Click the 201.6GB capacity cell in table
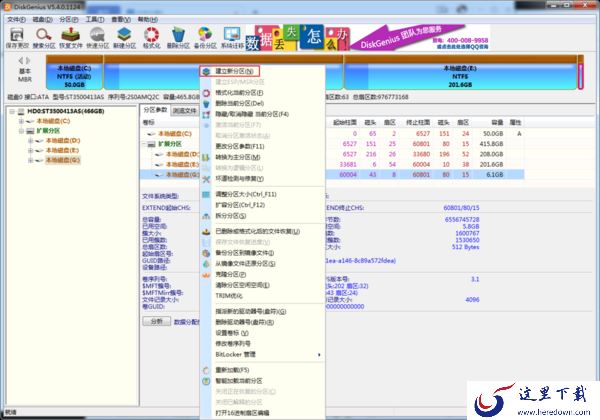 point(491,164)
